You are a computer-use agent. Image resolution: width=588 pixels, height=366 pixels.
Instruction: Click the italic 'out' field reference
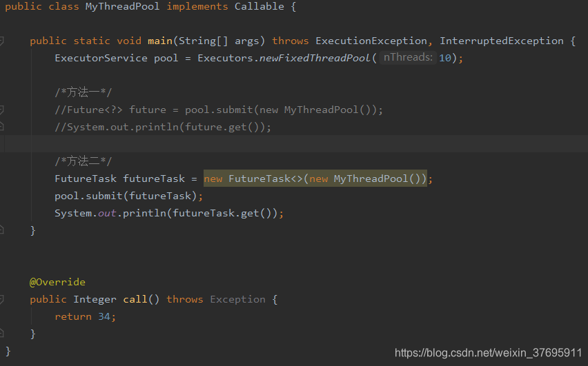tap(107, 214)
